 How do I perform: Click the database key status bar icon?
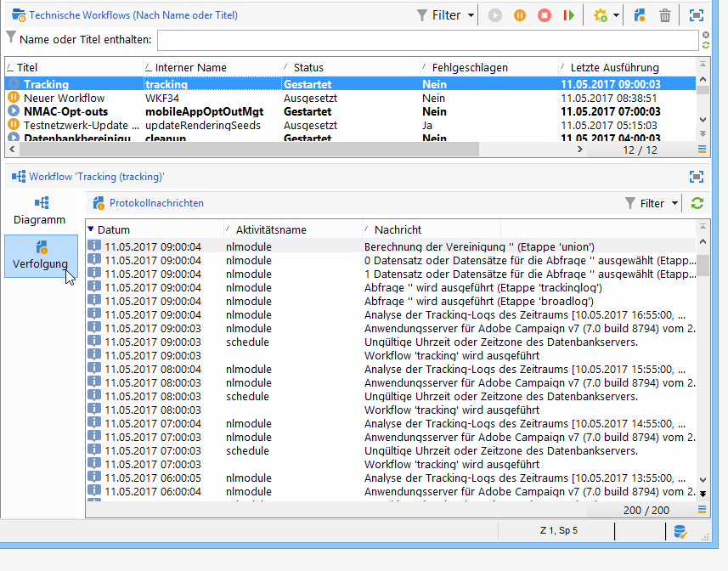coord(680,531)
